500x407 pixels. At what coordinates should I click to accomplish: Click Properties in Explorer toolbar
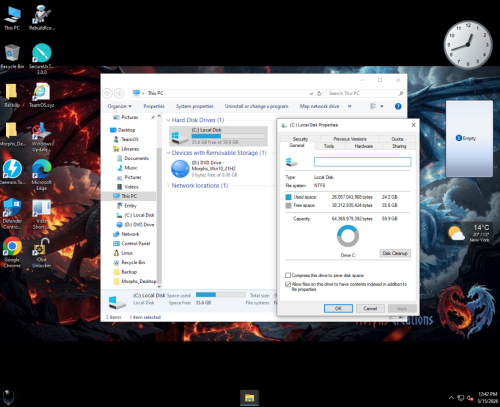[x=154, y=106]
